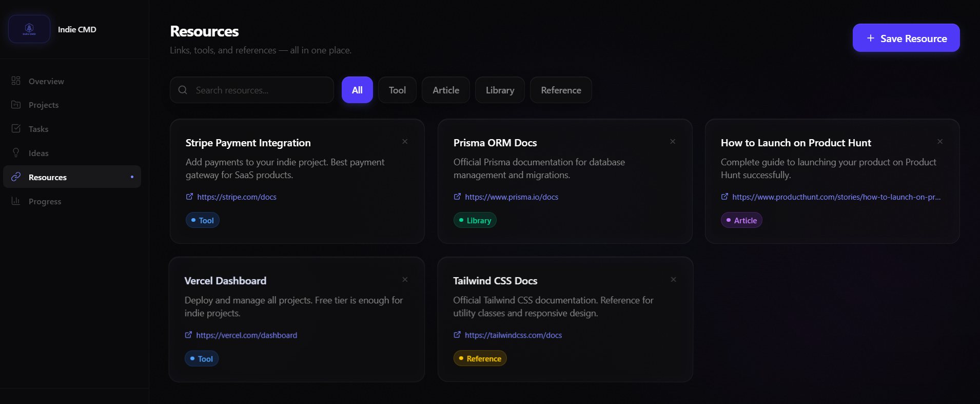Select the All filter tab
Viewport: 980px width, 404px height.
357,90
